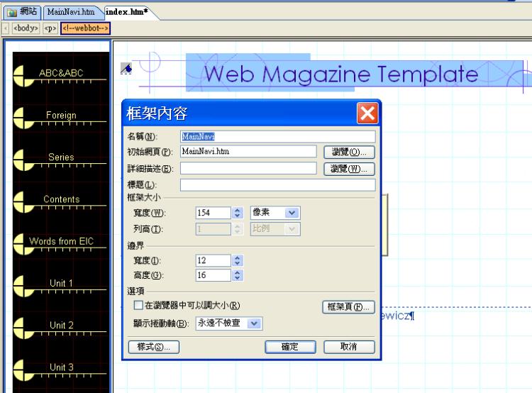
Task: Click the broken image icon beside banner
Action: coord(126,68)
